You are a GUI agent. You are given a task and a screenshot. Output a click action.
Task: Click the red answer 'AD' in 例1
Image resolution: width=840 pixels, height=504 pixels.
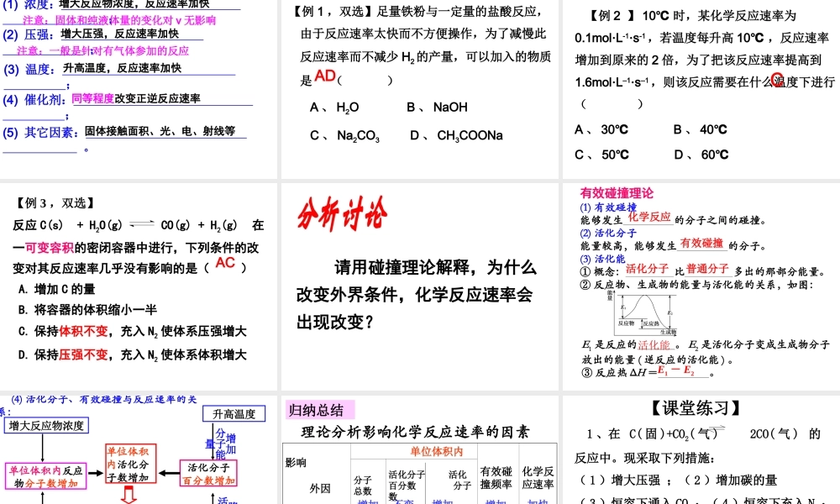[324, 76]
